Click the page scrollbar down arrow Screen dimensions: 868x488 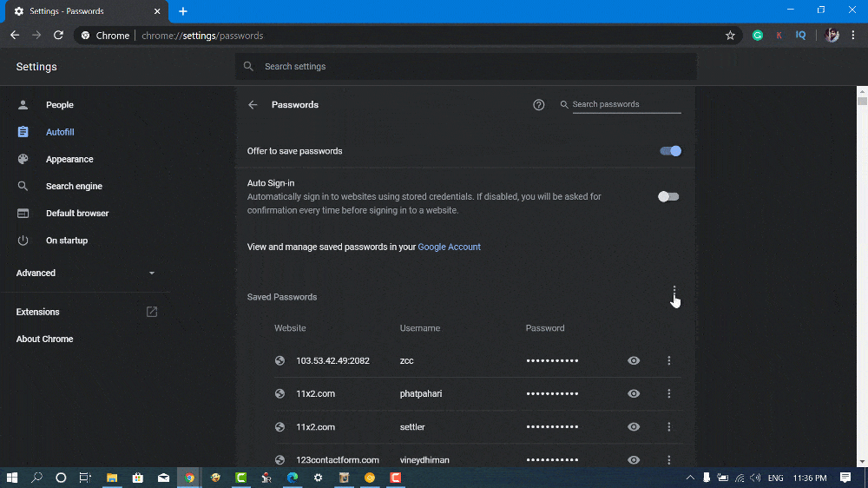[862, 462]
